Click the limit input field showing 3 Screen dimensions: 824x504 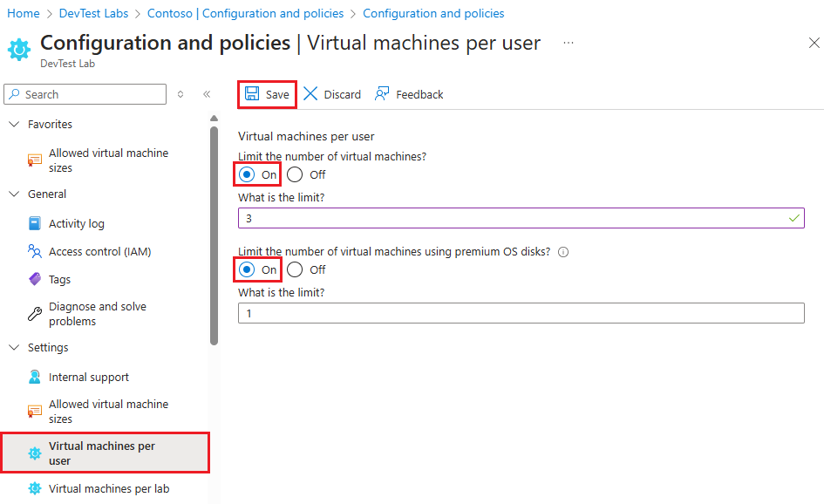pos(521,217)
